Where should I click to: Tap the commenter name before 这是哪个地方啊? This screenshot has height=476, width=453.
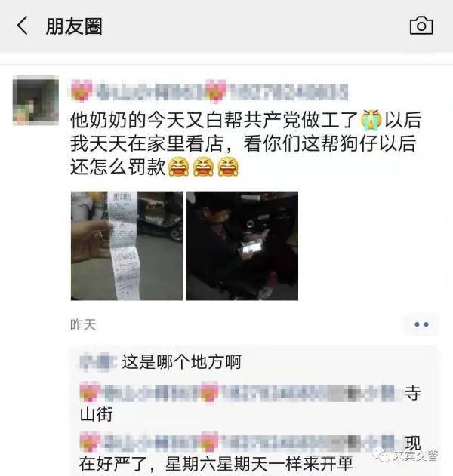(98, 362)
